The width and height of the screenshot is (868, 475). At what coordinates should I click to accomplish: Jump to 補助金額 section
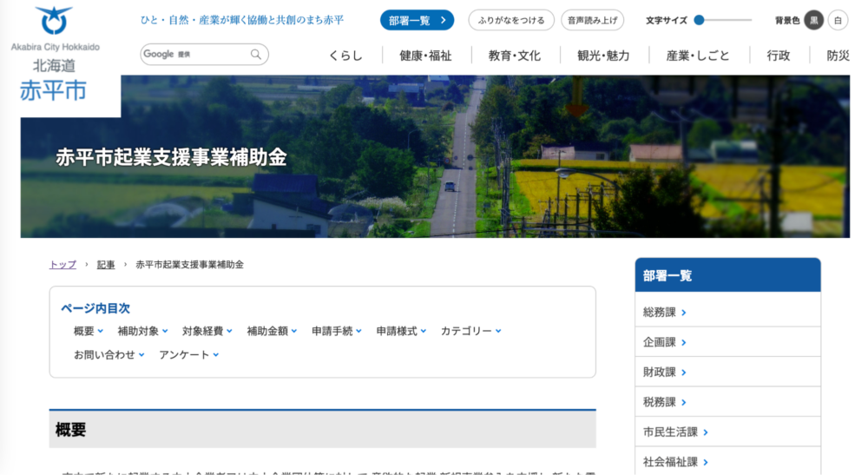[x=272, y=331]
